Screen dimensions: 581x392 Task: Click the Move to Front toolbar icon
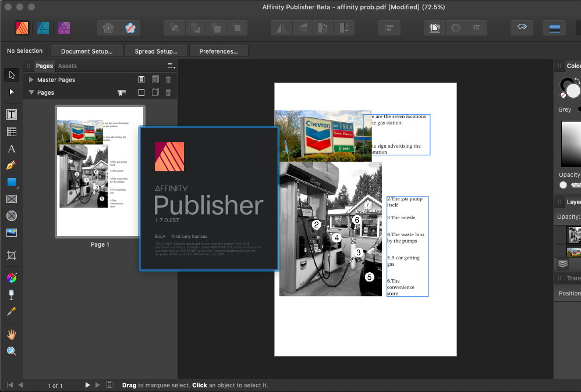(x=237, y=28)
